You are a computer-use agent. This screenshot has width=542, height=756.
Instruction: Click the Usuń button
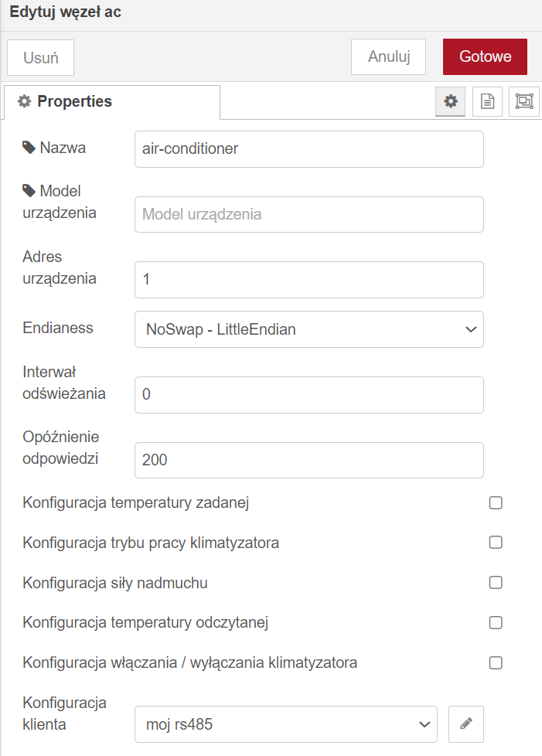40,57
